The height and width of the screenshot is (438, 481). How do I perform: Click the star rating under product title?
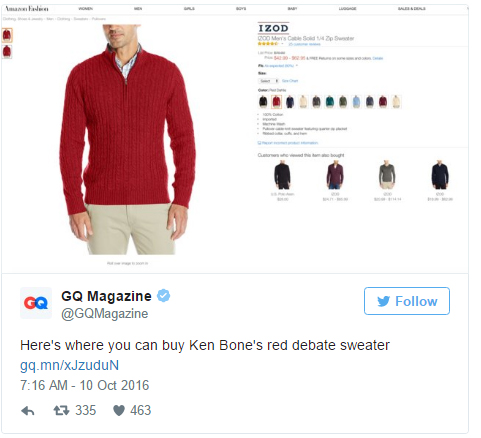click(268, 44)
